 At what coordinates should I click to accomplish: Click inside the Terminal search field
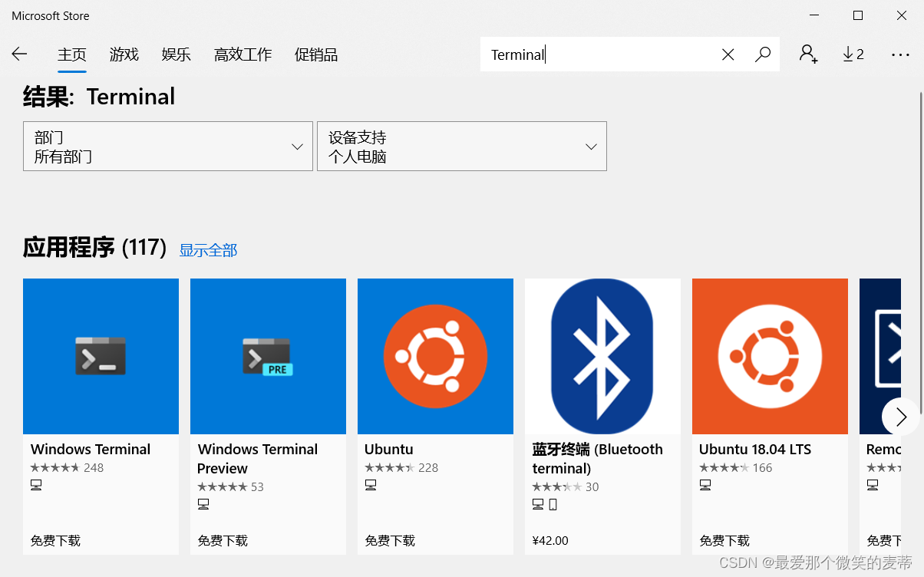pyautogui.click(x=599, y=54)
